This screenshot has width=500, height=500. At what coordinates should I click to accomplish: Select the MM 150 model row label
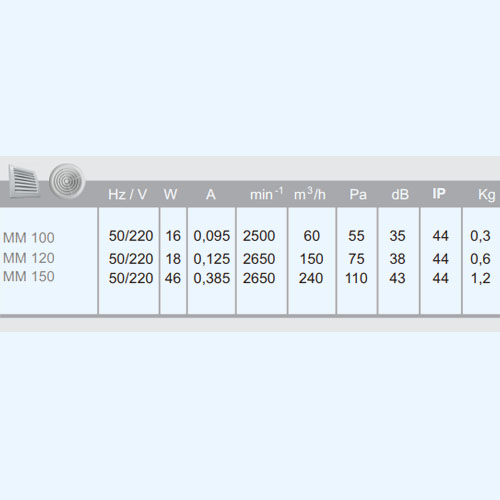pyautogui.click(x=29, y=277)
